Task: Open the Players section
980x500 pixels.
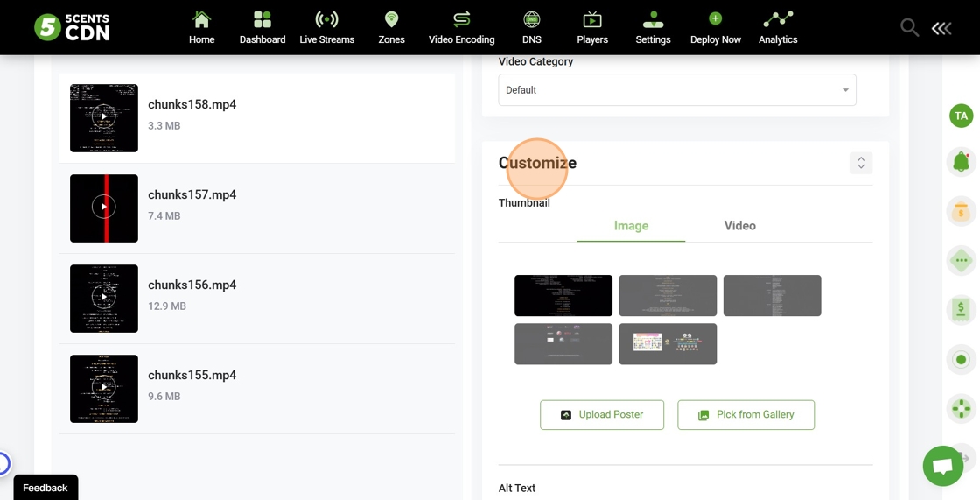Action: (x=592, y=27)
